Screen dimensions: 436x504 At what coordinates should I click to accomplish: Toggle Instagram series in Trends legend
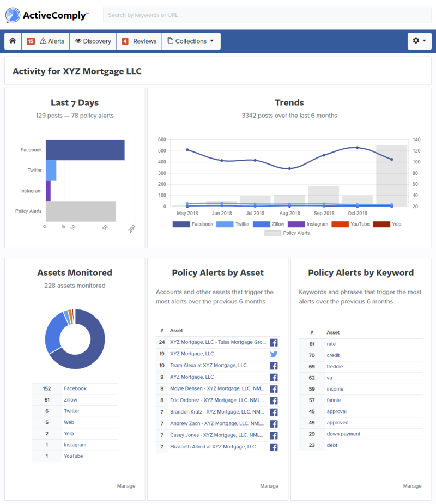[x=308, y=224]
